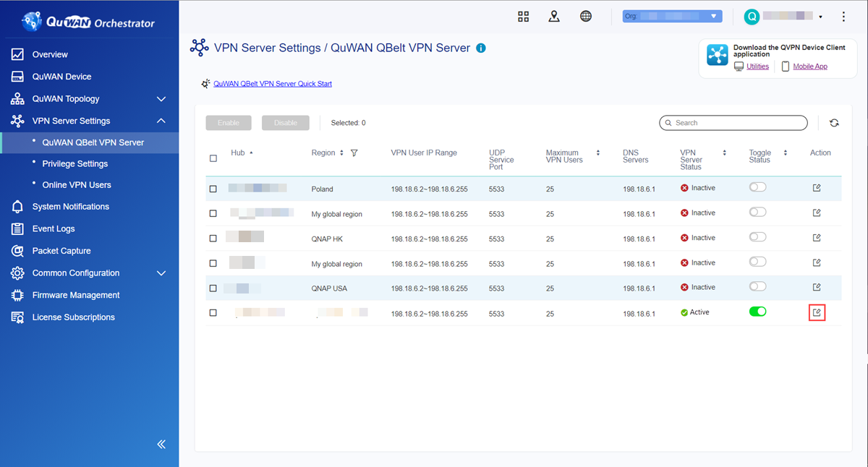Expand the QuWAN Topology menu

pyautogui.click(x=161, y=99)
